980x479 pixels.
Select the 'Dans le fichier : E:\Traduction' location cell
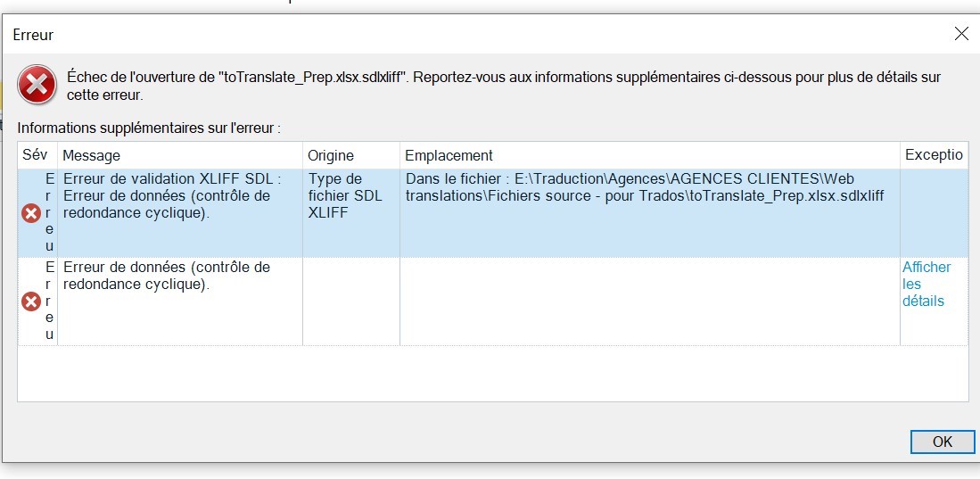[x=650, y=213]
